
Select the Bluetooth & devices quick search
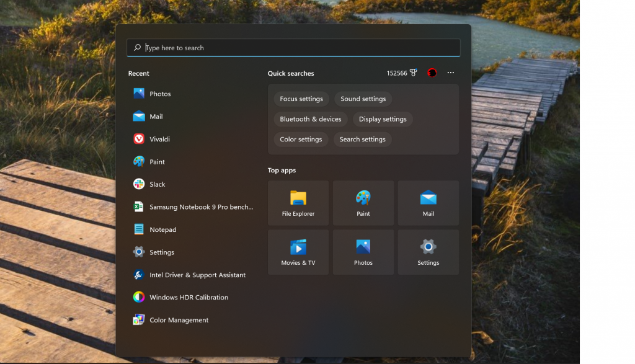[310, 119]
